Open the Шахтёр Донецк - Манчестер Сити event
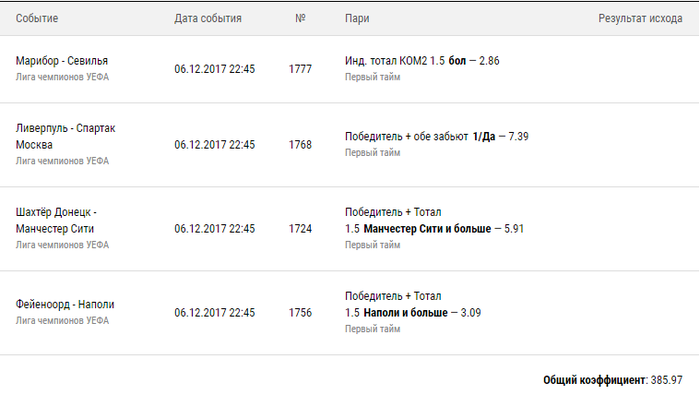Viewport: 700px width, 395px height. pos(56,220)
